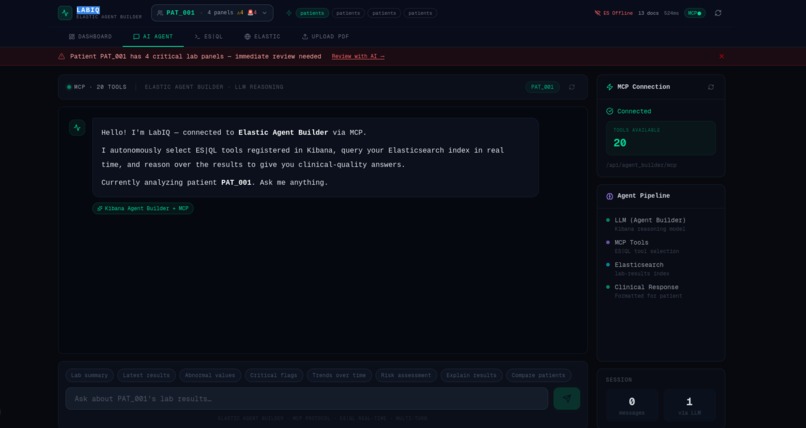The image size is (806, 428).
Task: Click the Latest results suggestion chip
Action: click(146, 376)
